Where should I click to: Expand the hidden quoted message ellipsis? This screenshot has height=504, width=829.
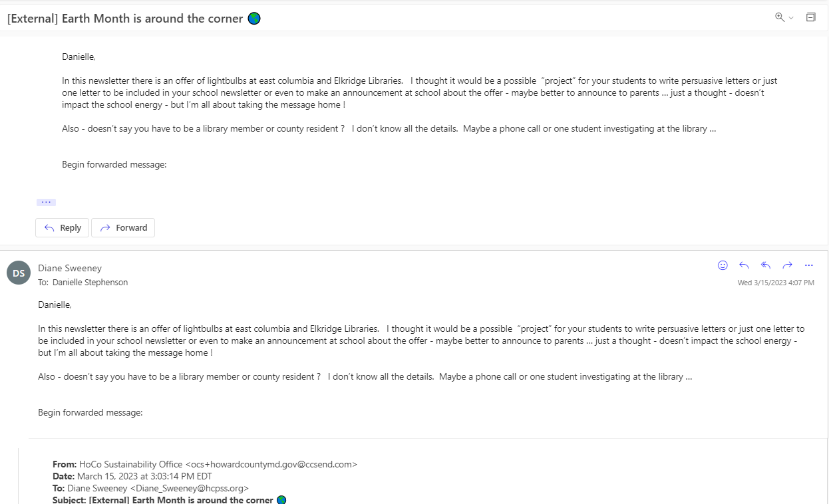46,202
